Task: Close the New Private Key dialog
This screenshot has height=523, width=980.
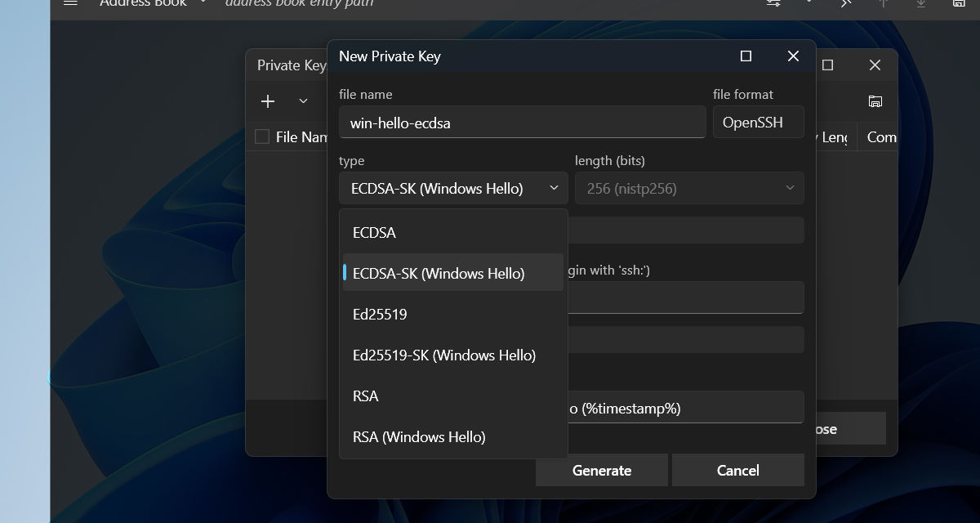Action: tap(793, 56)
